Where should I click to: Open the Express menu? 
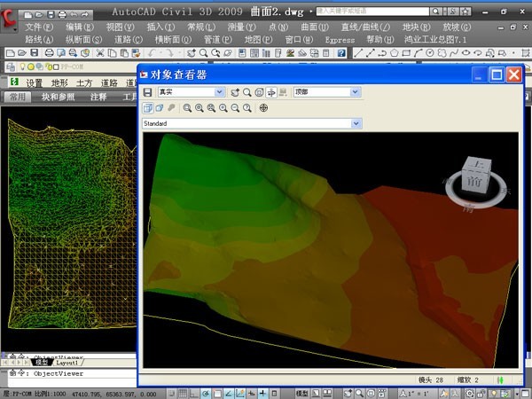click(x=340, y=40)
